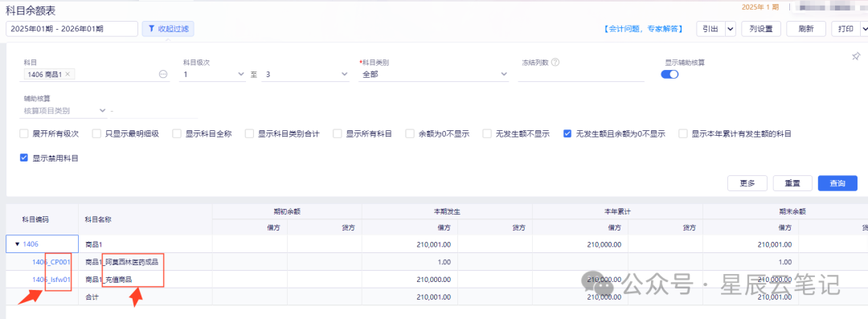Enable the 显示科目类别合计 checkbox
Viewport: 868px width, 319px height.
tap(249, 133)
